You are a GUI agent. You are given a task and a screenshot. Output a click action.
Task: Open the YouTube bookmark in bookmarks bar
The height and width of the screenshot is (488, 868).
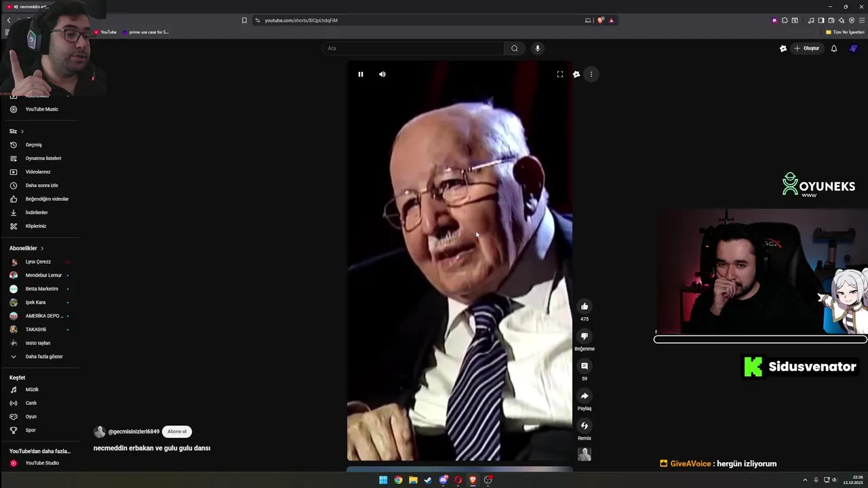click(x=105, y=32)
